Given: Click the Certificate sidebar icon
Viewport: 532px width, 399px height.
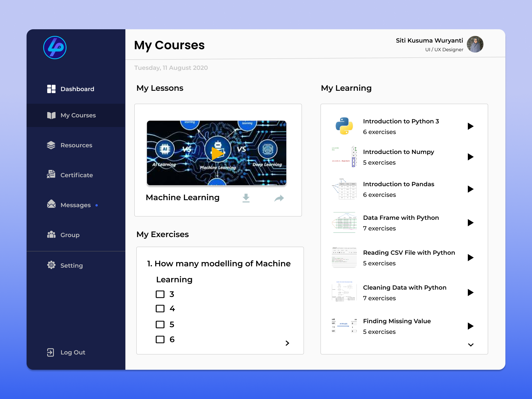Looking at the screenshot, I should pos(51,175).
